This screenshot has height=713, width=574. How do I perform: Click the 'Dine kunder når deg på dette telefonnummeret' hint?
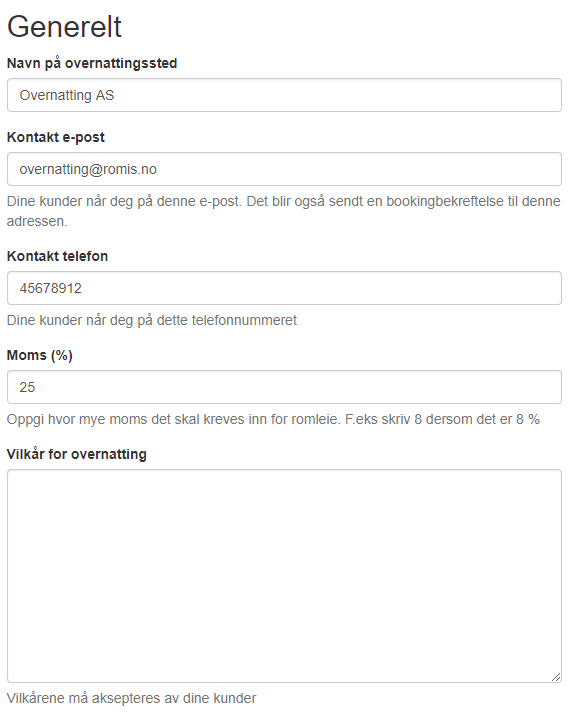click(x=152, y=320)
